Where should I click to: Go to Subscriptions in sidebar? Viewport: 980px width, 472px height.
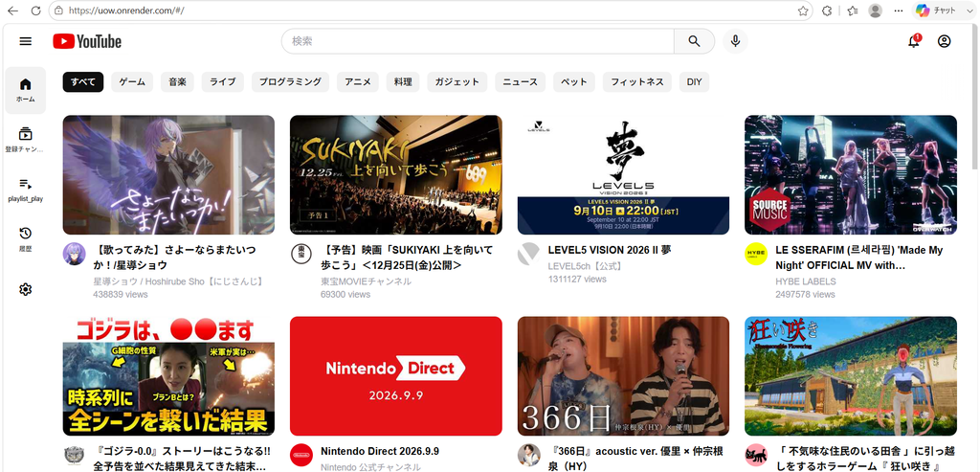pos(25,140)
